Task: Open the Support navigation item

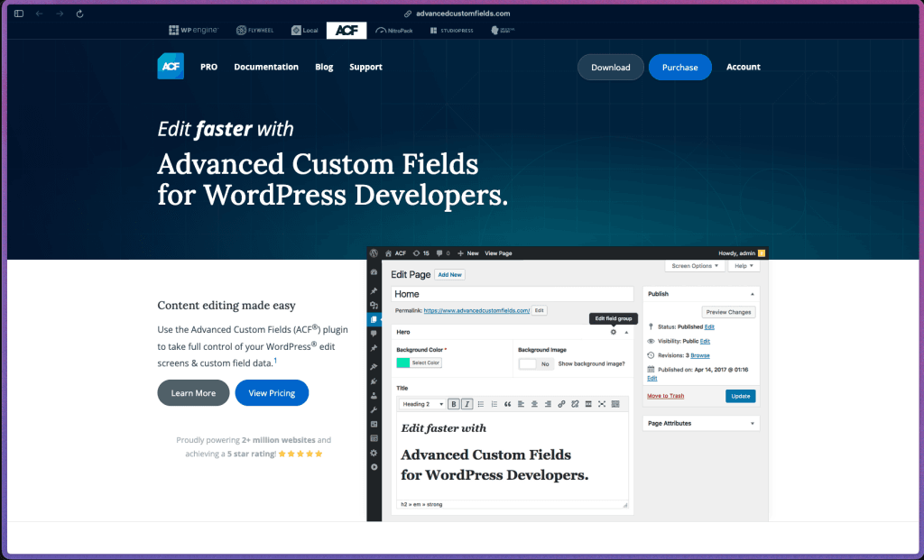Action: pyautogui.click(x=366, y=67)
